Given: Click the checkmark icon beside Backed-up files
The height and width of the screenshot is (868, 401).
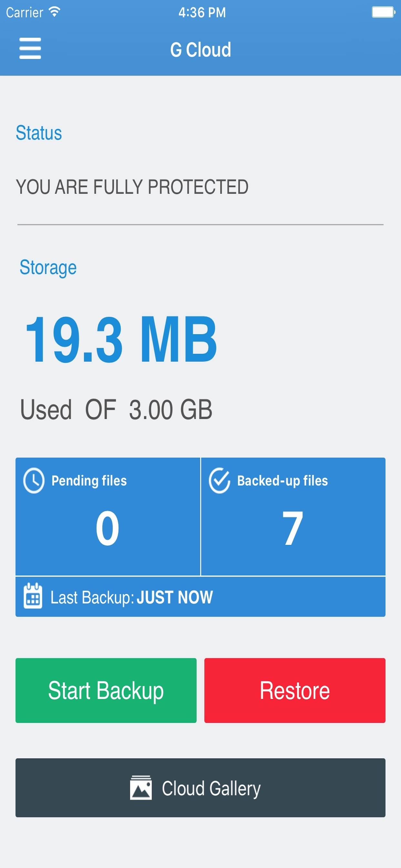Looking at the screenshot, I should click(220, 480).
